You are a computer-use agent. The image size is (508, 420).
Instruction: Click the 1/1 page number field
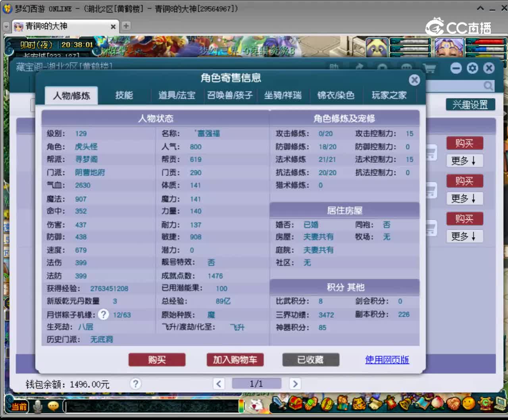(x=256, y=383)
